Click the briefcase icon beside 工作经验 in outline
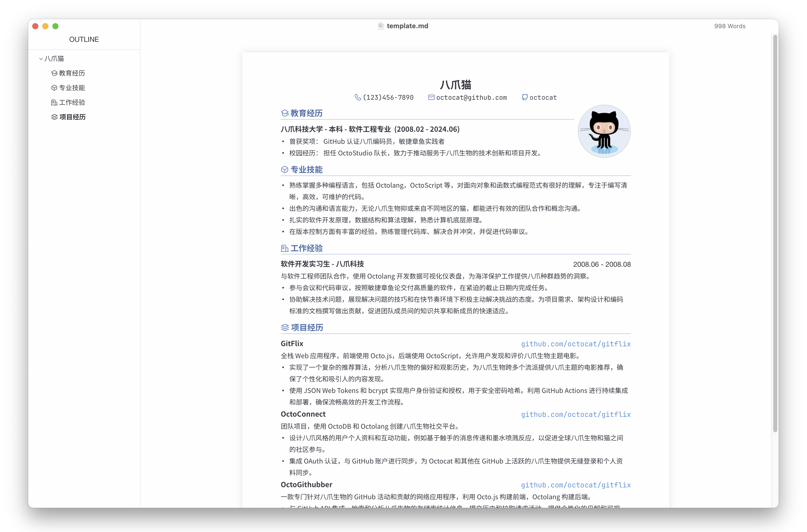This screenshot has height=532, width=807. pyautogui.click(x=54, y=102)
